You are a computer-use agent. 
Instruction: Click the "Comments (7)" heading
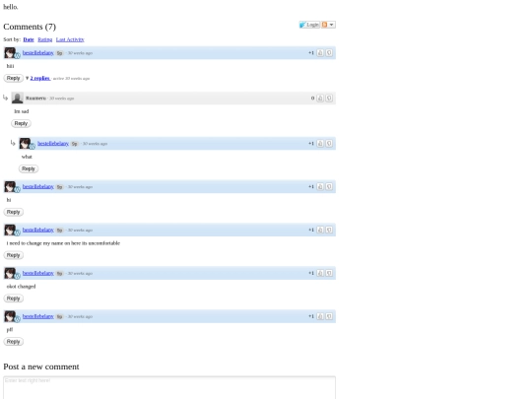[x=30, y=27]
